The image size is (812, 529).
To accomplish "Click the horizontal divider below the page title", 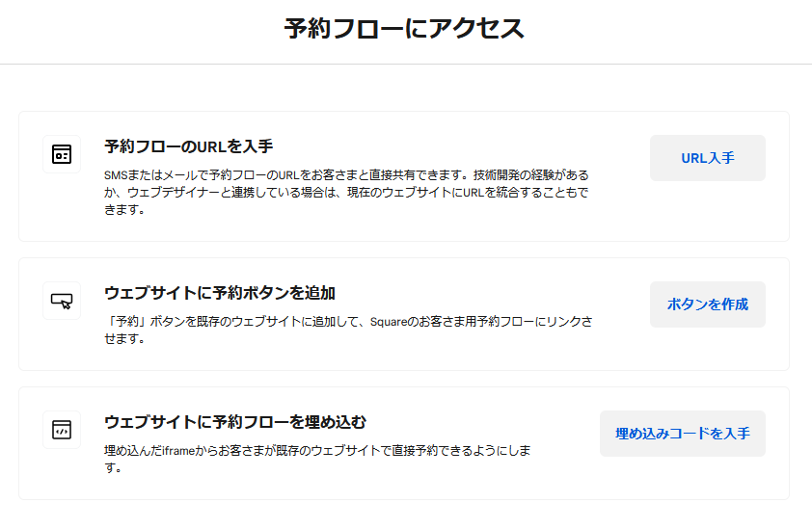I will coord(406,64).
